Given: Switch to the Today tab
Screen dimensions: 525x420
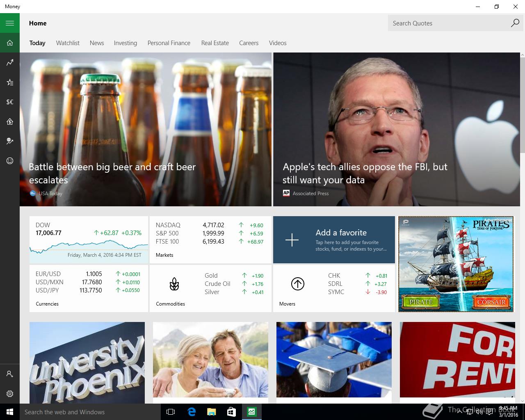Looking at the screenshot, I should coord(37,43).
